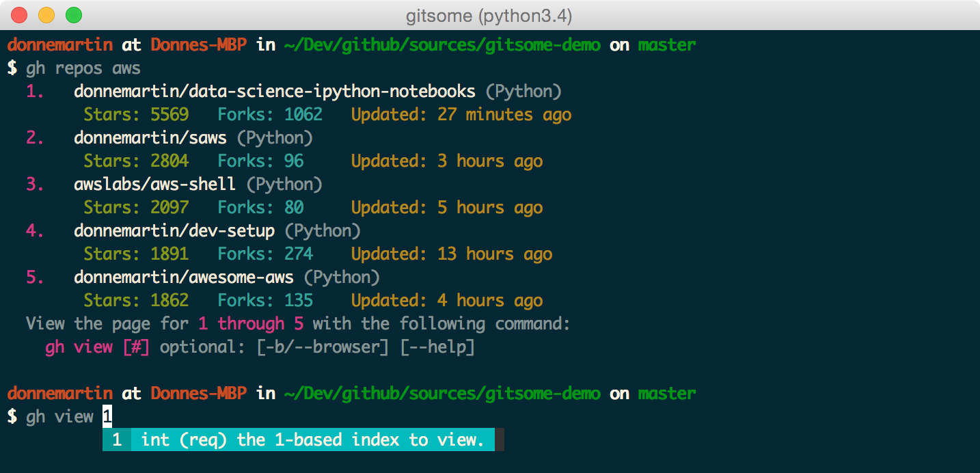980x473 pixels.
Task: Click 'Donnes-MBP' hostname in top prompt
Action: 198,45
